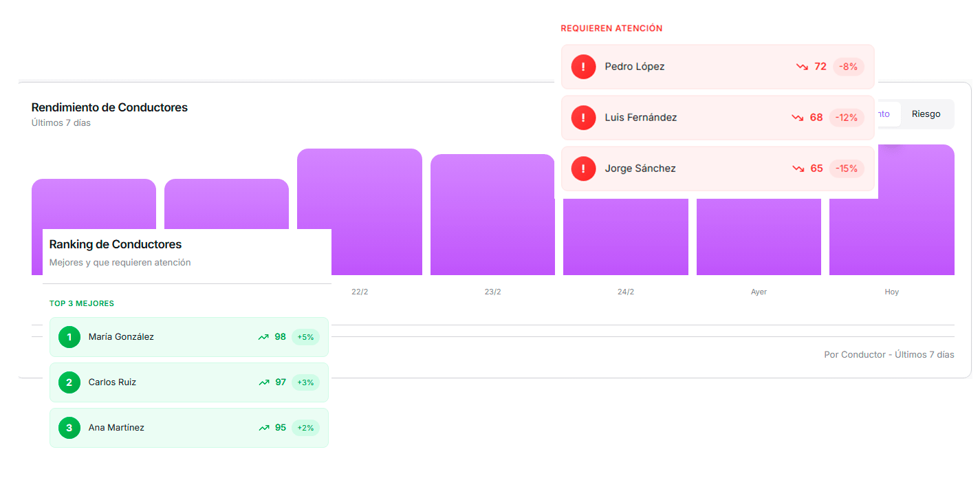
Task: Click the green rank 1 badge
Action: coord(69,337)
